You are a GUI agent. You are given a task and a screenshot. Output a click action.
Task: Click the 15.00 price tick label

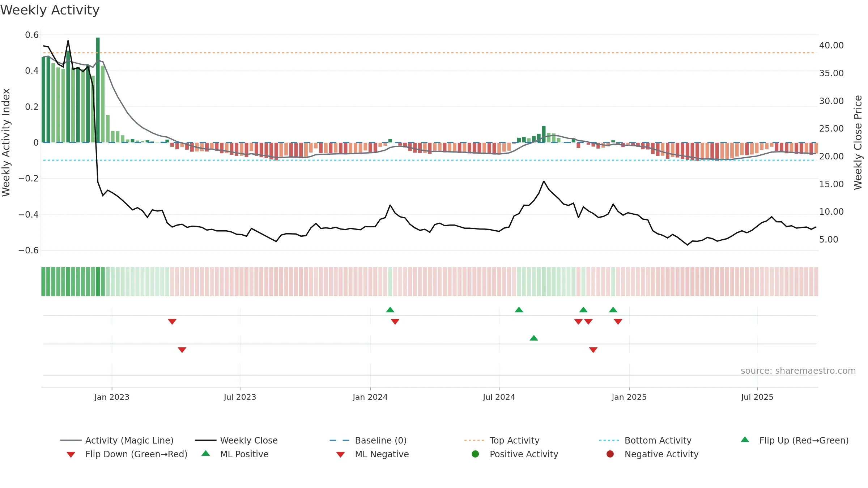831,184
